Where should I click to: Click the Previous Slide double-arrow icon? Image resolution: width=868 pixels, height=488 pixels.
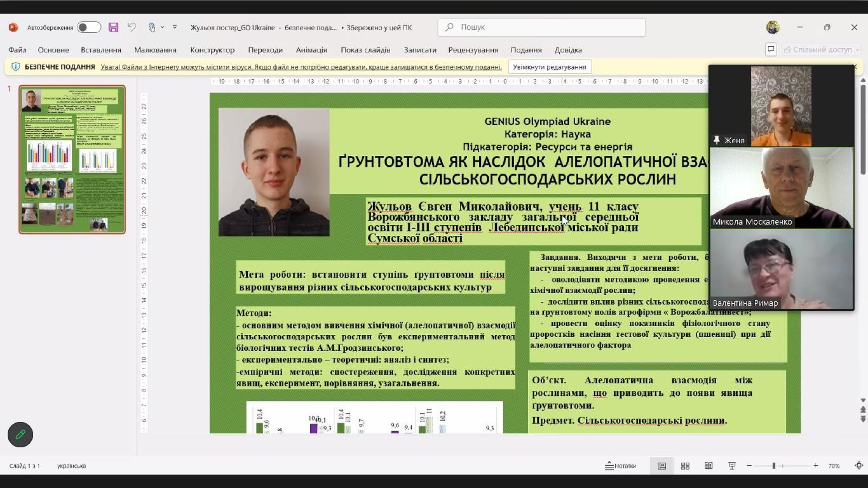coord(863,409)
